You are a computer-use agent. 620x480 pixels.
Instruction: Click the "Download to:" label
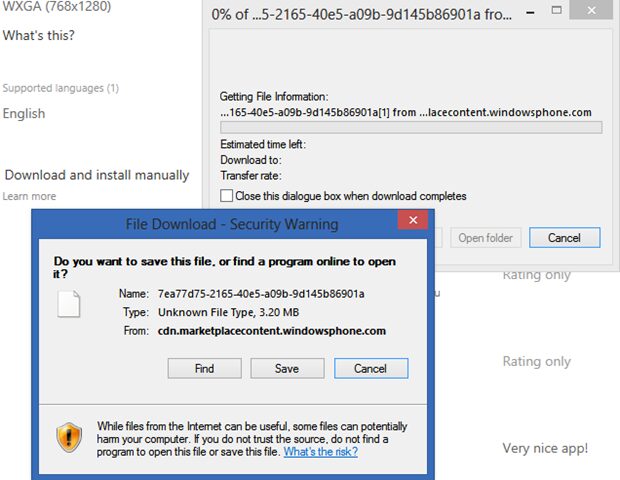tap(251, 160)
